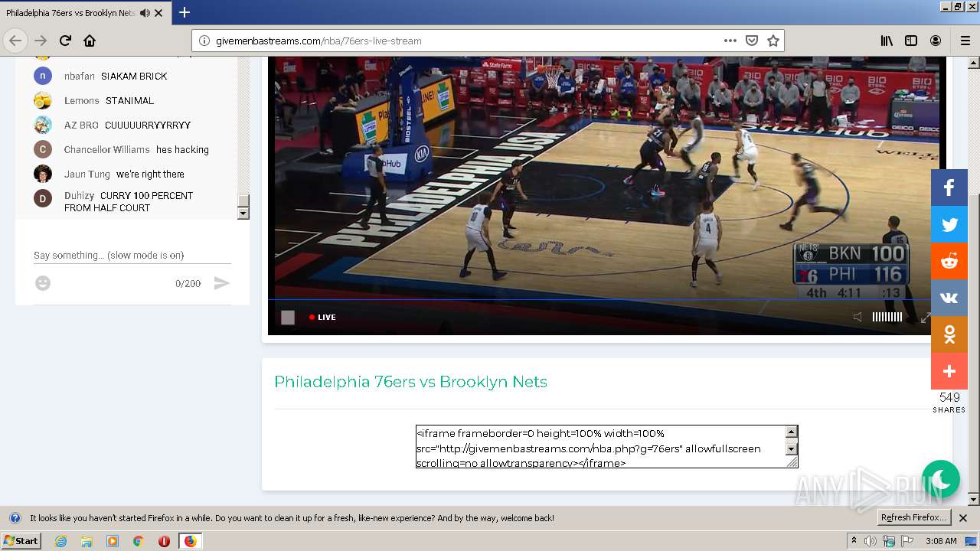Open the Windows Start menu
980x551 pixels.
click(21, 540)
